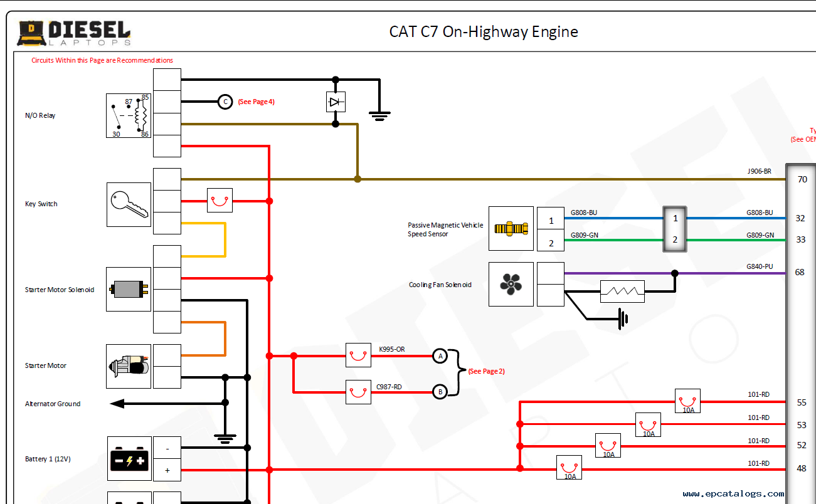The height and width of the screenshot is (504, 816).
Task: Click the gray two-pin inline connector
Action: (675, 229)
